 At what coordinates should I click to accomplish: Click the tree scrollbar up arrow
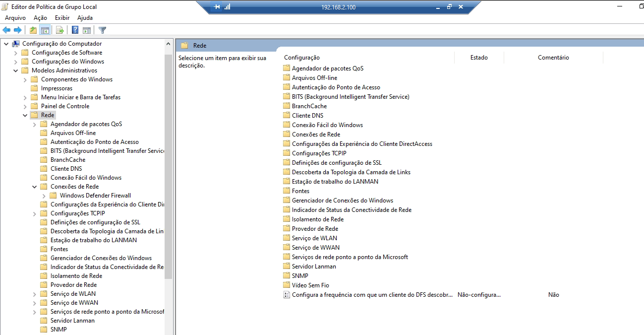point(169,44)
